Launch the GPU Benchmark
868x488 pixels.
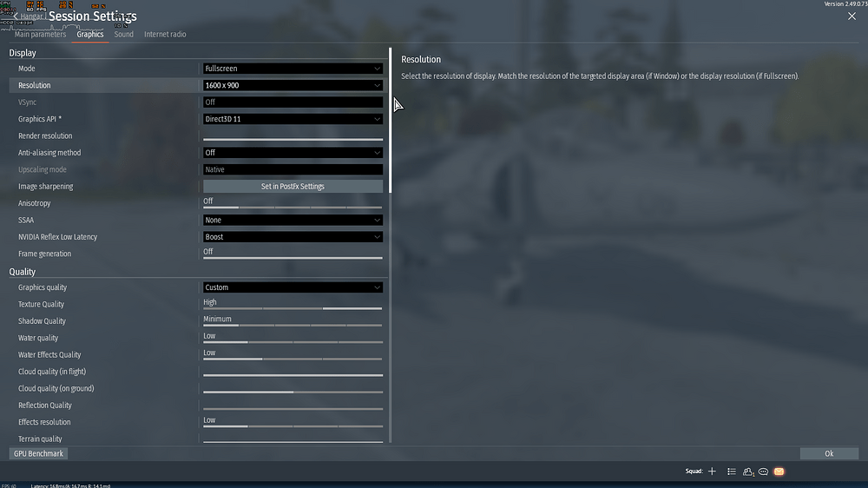[38, 453]
